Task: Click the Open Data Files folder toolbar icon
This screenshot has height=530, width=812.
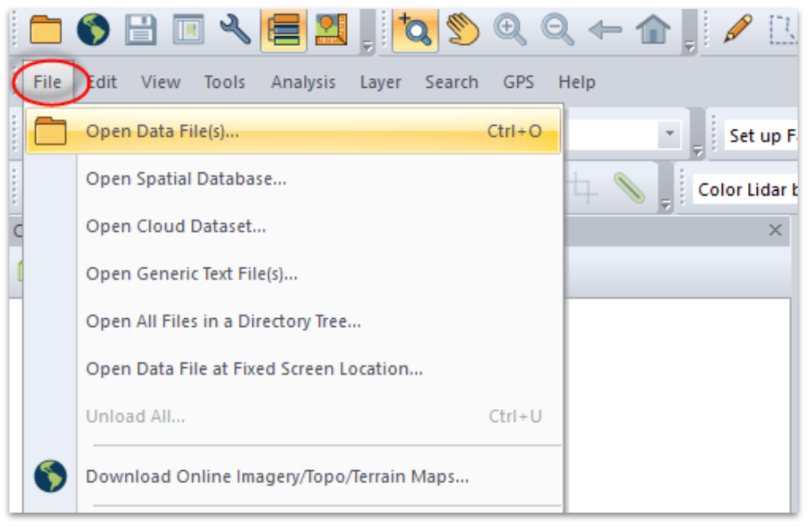Action: (45, 30)
